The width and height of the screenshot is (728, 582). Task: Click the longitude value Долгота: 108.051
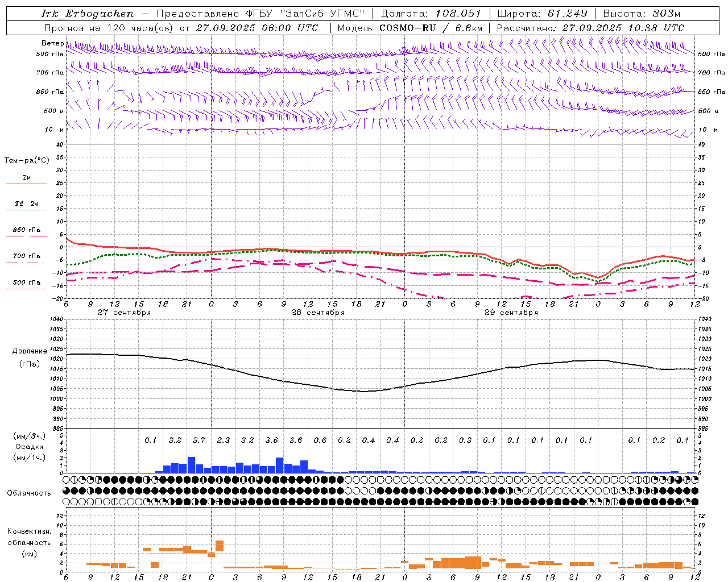(x=431, y=14)
